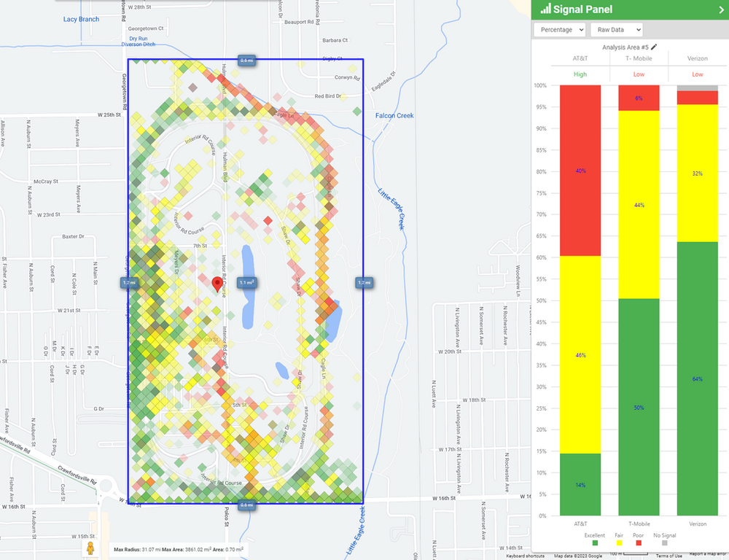This screenshot has width=729, height=560.
Task: Click the Street View pegman icon
Action: [x=90, y=548]
